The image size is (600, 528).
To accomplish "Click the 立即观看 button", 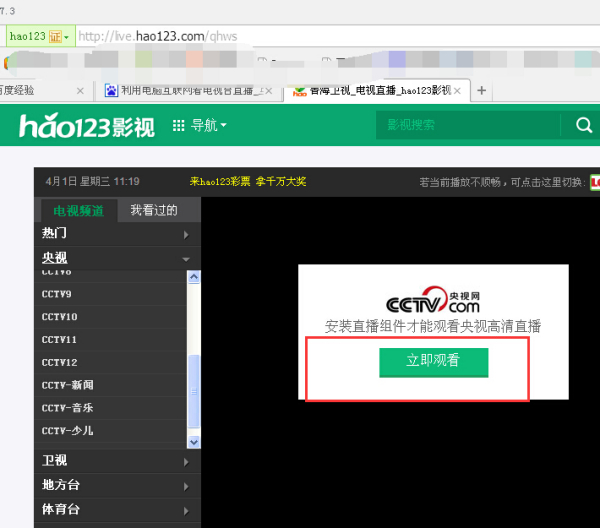I will coord(434,362).
